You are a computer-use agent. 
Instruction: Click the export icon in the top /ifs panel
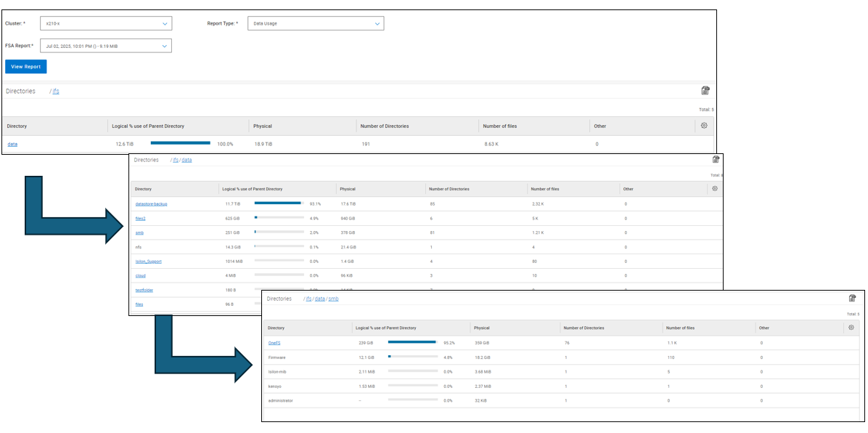(x=705, y=91)
